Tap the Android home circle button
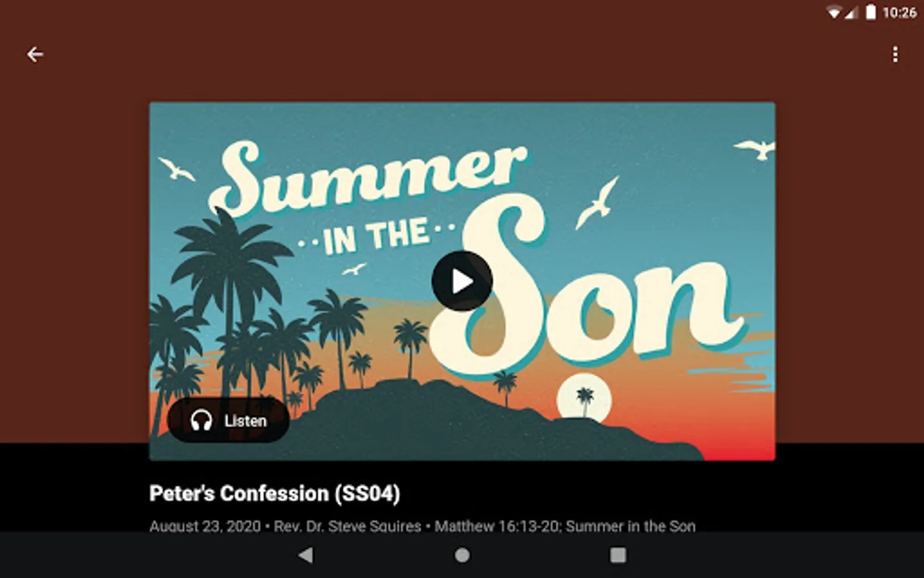The height and width of the screenshot is (578, 924). 462,555
